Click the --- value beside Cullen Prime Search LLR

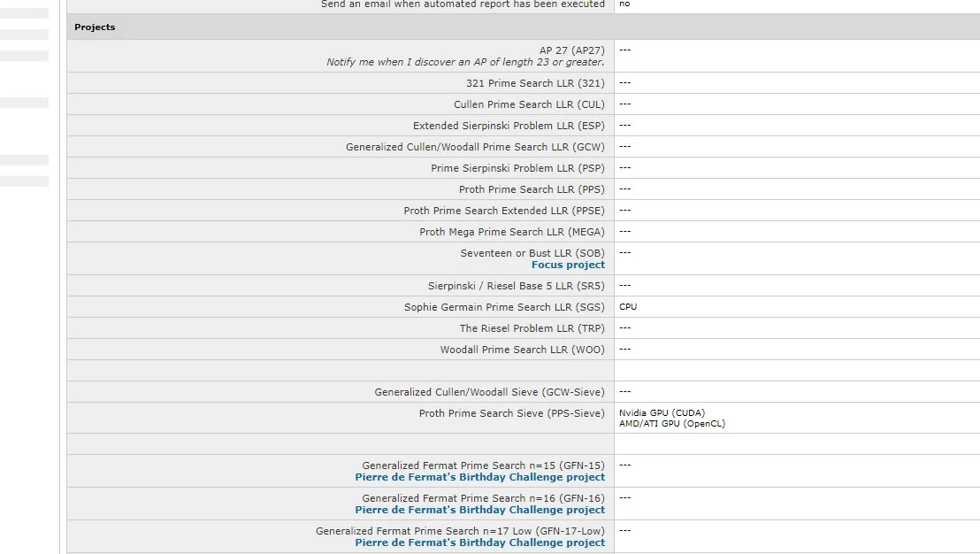pos(625,104)
